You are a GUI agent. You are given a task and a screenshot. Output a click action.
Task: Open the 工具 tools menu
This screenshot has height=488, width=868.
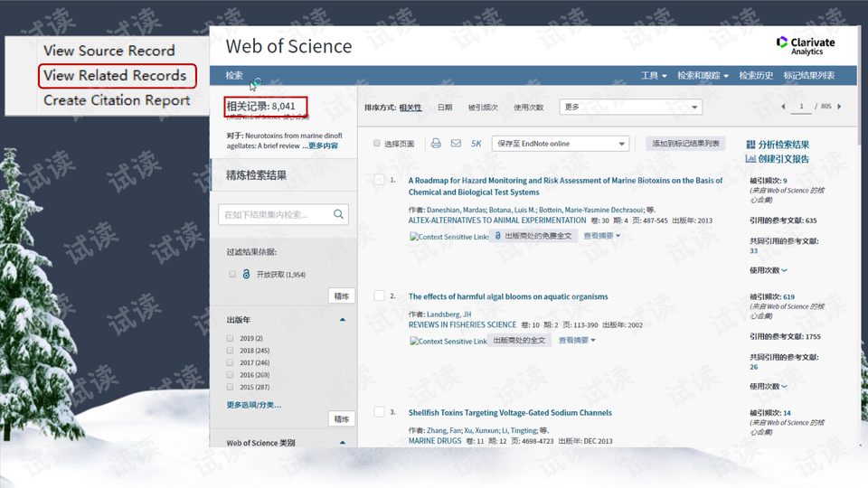(x=654, y=75)
